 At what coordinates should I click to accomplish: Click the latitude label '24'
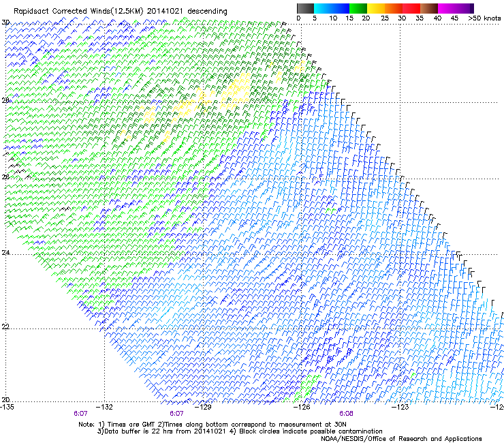pyautogui.click(x=5, y=253)
